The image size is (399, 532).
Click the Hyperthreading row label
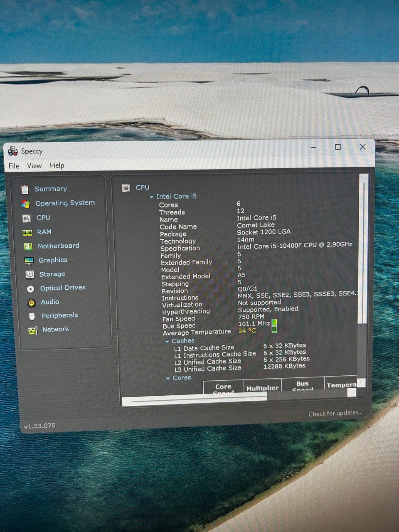186,311
